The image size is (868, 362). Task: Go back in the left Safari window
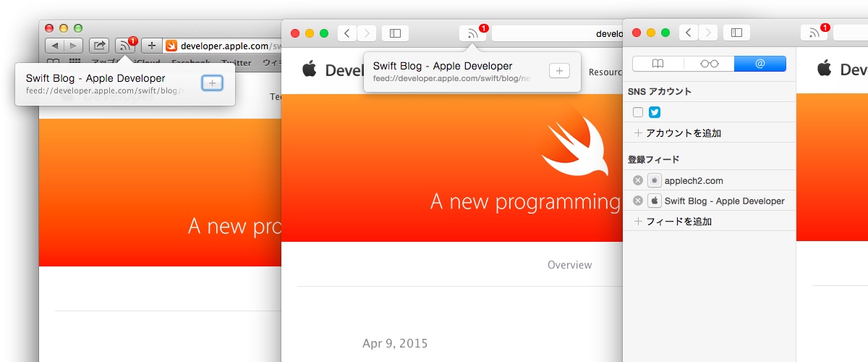point(55,46)
